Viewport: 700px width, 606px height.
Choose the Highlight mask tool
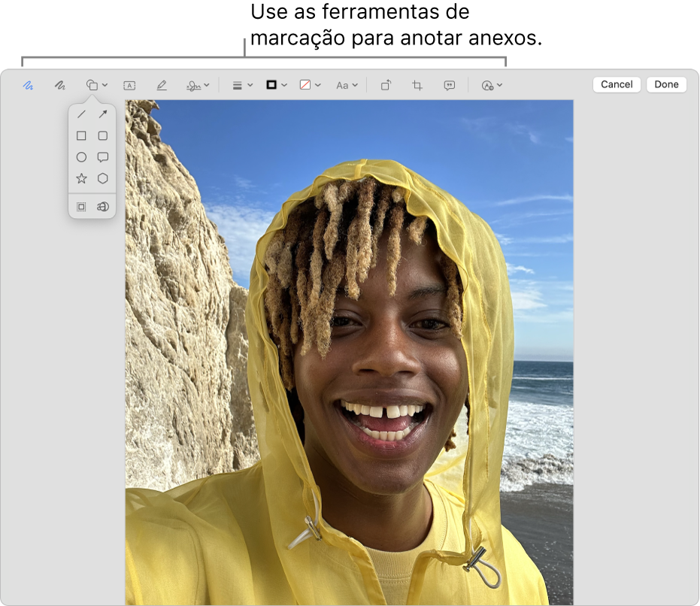pos(81,207)
